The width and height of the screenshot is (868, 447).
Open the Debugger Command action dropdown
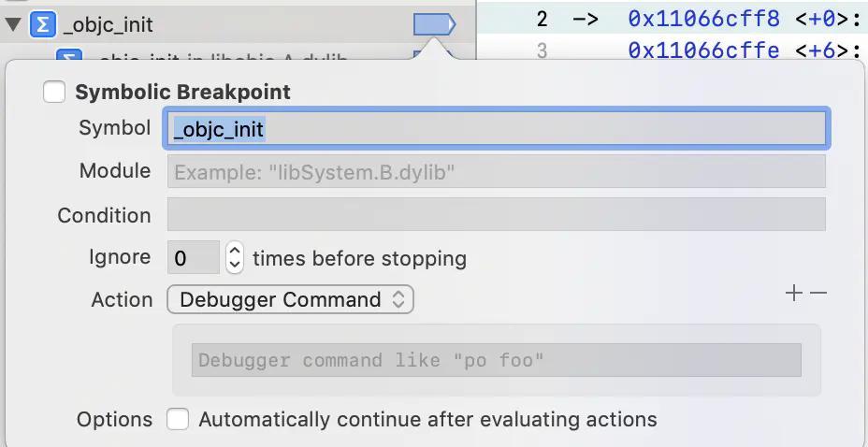coord(290,299)
